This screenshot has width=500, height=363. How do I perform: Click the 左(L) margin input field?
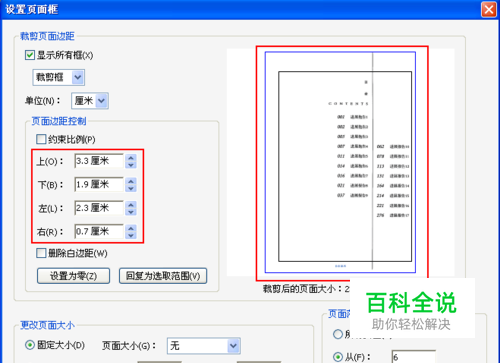(x=99, y=208)
